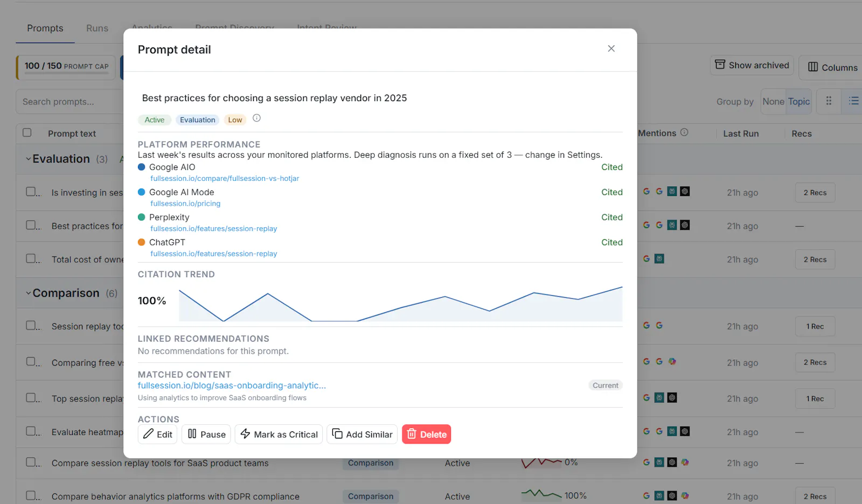This screenshot has height=504, width=862.
Task: Switch to the Prompts tab
Action: 45,28
